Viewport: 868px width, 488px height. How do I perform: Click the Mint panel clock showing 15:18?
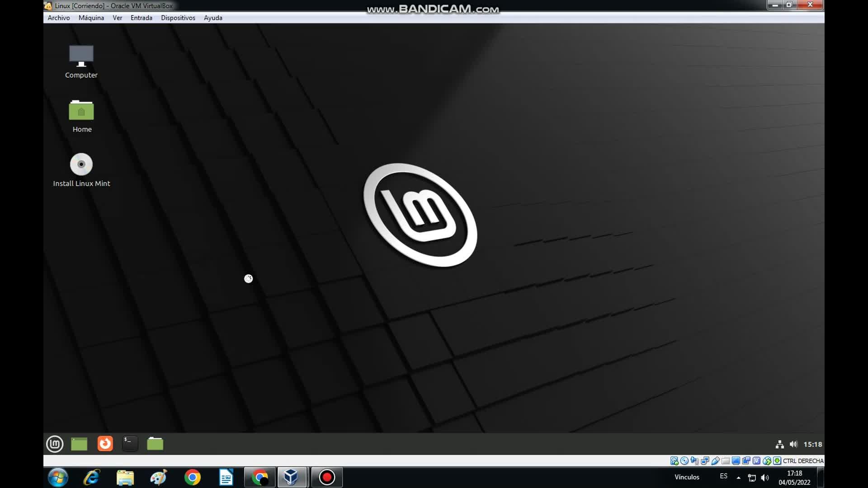(x=813, y=444)
